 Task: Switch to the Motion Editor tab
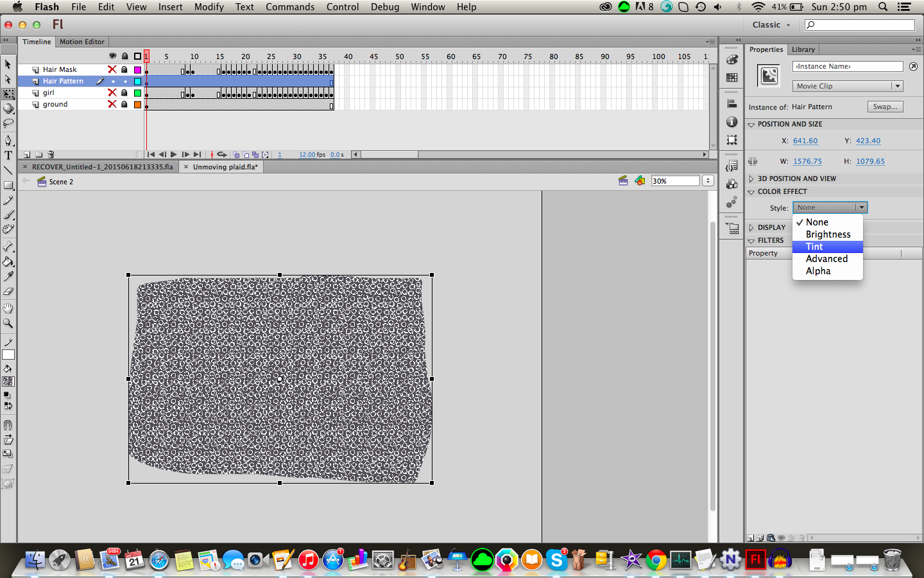[x=82, y=42]
